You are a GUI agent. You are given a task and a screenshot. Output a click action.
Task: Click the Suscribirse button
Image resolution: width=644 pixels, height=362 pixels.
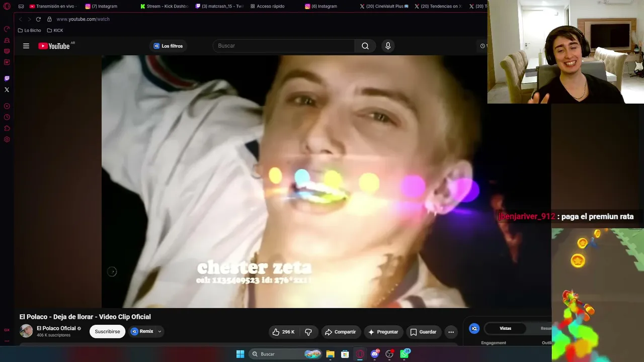click(x=107, y=331)
